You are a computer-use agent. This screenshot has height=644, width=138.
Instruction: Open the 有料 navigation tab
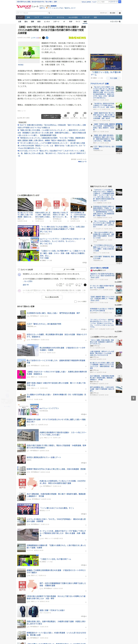coord(95,17)
